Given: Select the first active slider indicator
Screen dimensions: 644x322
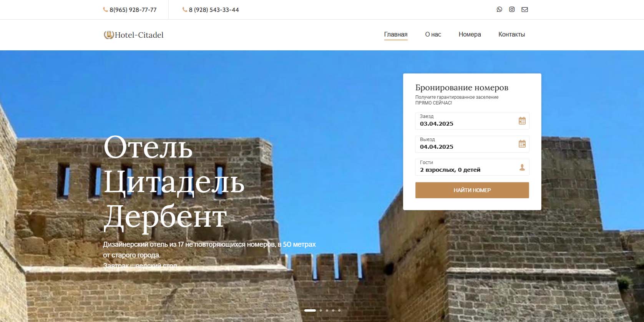Looking at the screenshot, I should pyautogui.click(x=310, y=310).
